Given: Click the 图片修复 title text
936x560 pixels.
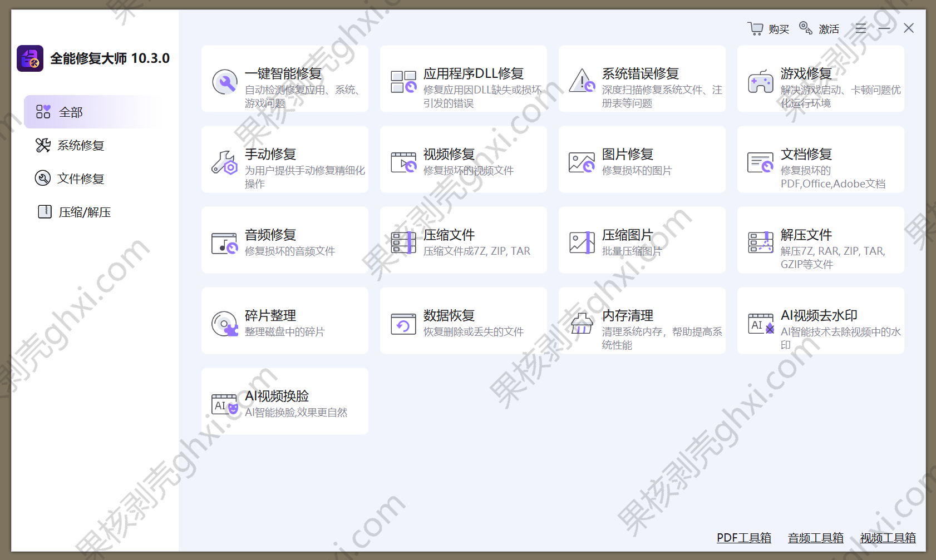Looking at the screenshot, I should click(628, 154).
